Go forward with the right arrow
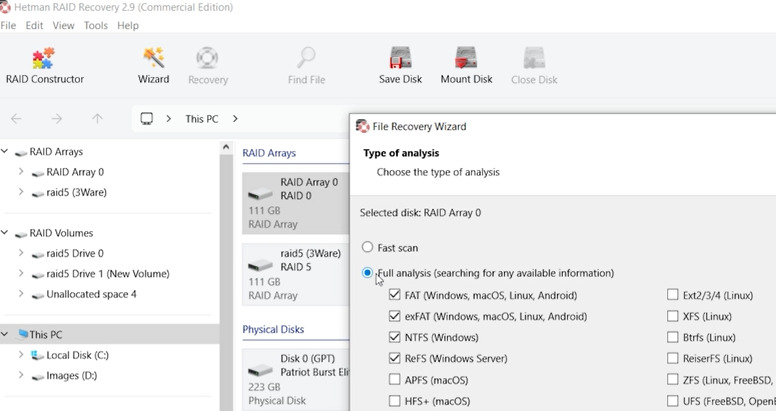This screenshot has width=776, height=411. tap(57, 119)
